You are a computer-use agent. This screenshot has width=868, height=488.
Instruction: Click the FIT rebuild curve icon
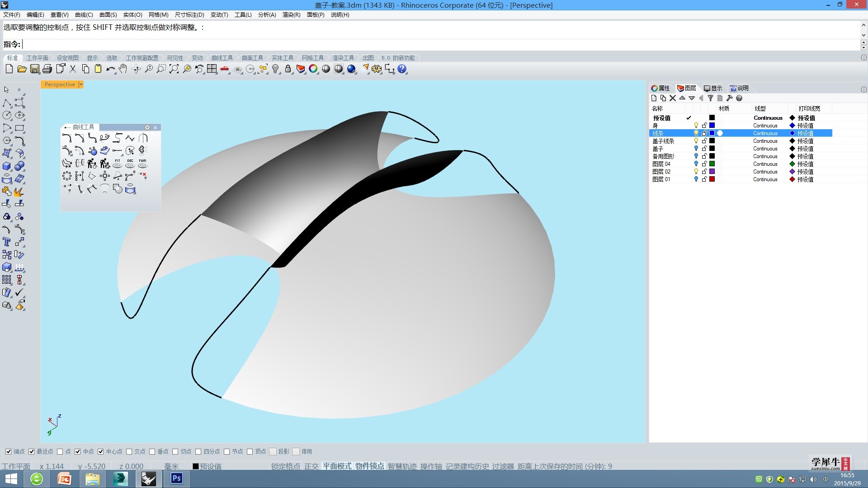pos(118,164)
